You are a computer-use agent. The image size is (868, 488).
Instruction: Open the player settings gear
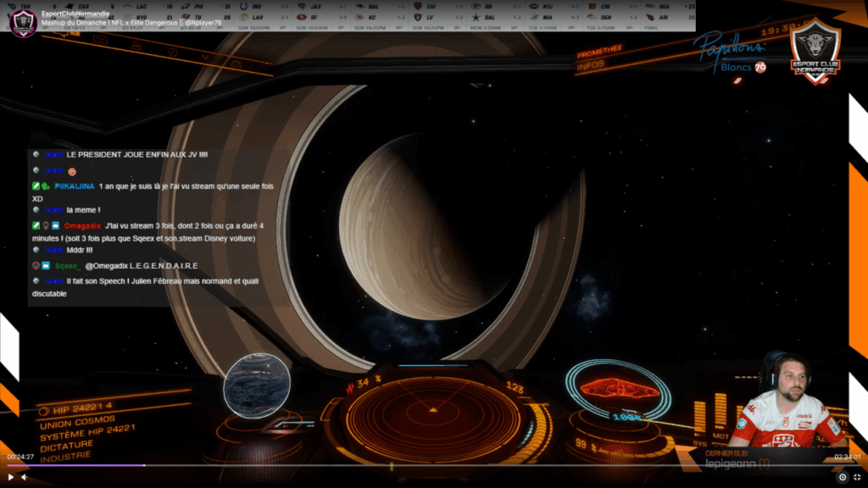[843, 477]
